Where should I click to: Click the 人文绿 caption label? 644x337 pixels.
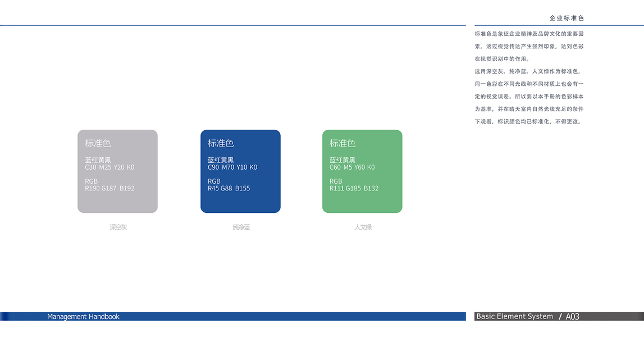[x=363, y=227]
